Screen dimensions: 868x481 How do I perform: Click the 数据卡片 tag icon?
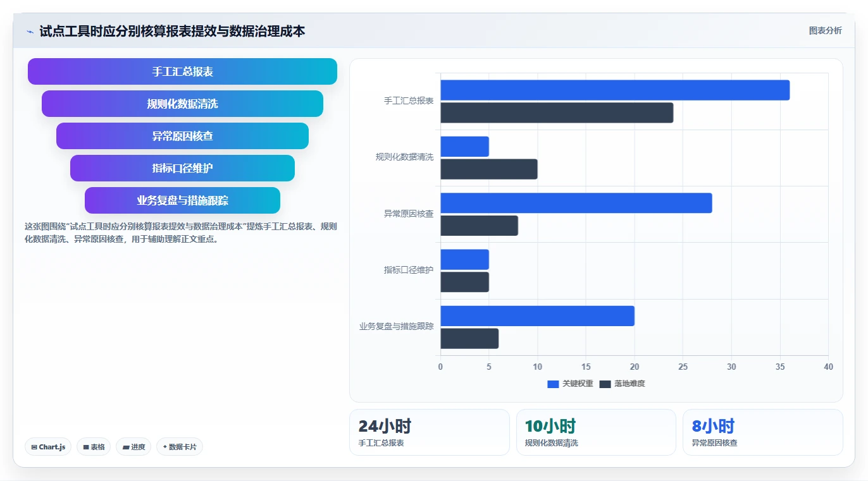[x=165, y=447]
